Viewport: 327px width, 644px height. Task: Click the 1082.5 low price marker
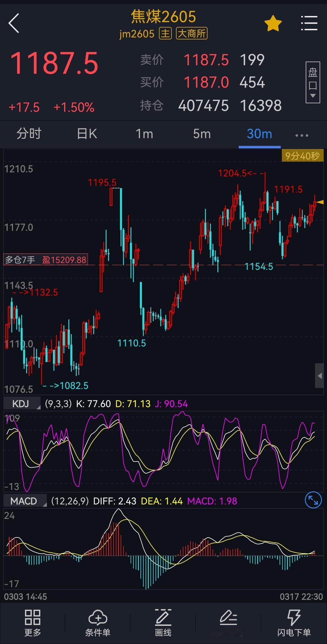point(74,386)
